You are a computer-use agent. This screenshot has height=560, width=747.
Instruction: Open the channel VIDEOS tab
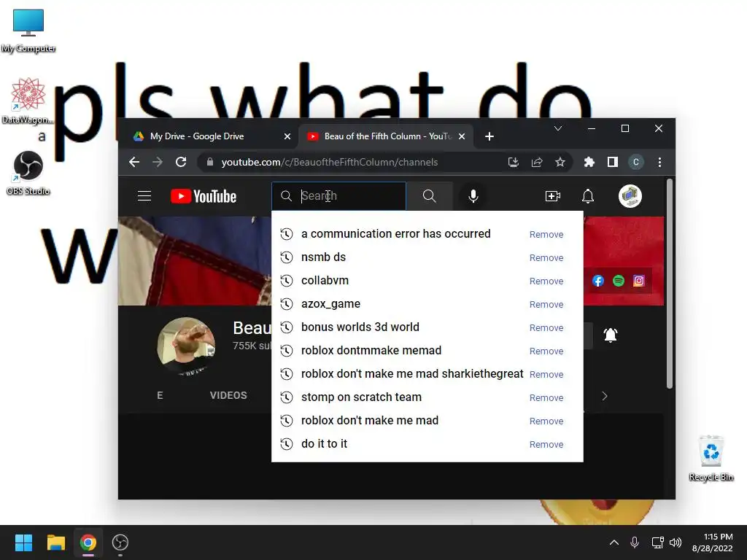click(228, 395)
